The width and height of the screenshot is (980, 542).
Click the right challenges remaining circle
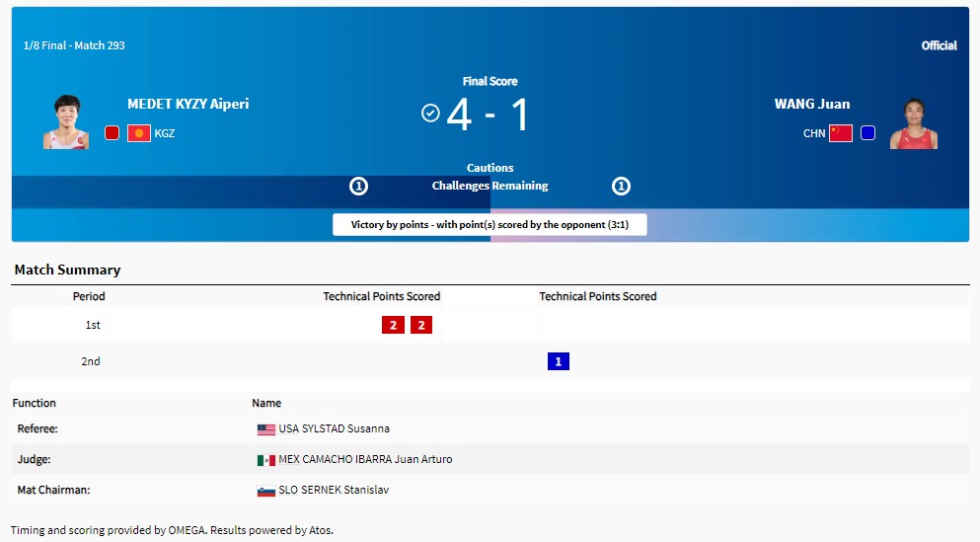(621, 186)
